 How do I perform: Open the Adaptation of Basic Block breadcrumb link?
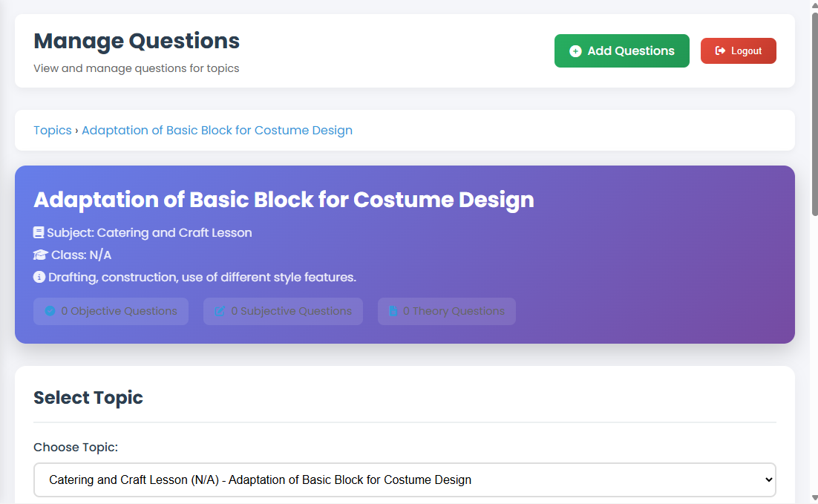tap(217, 131)
